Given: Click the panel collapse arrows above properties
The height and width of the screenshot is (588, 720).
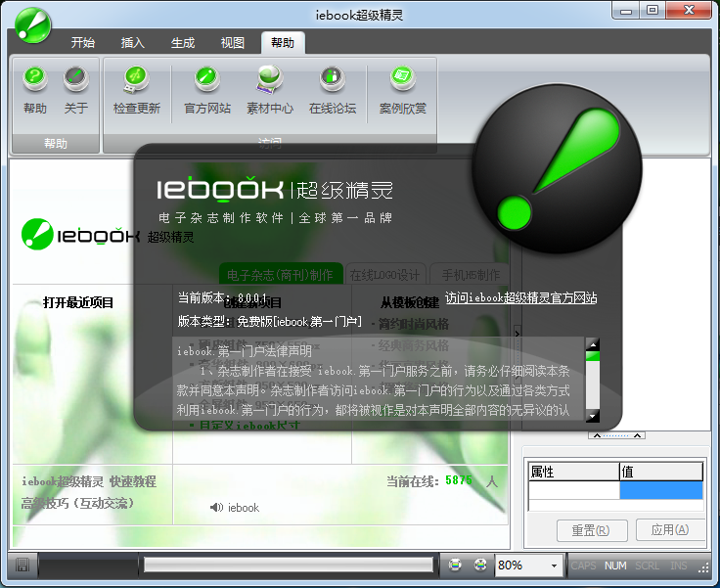Looking at the screenshot, I should (616, 435).
